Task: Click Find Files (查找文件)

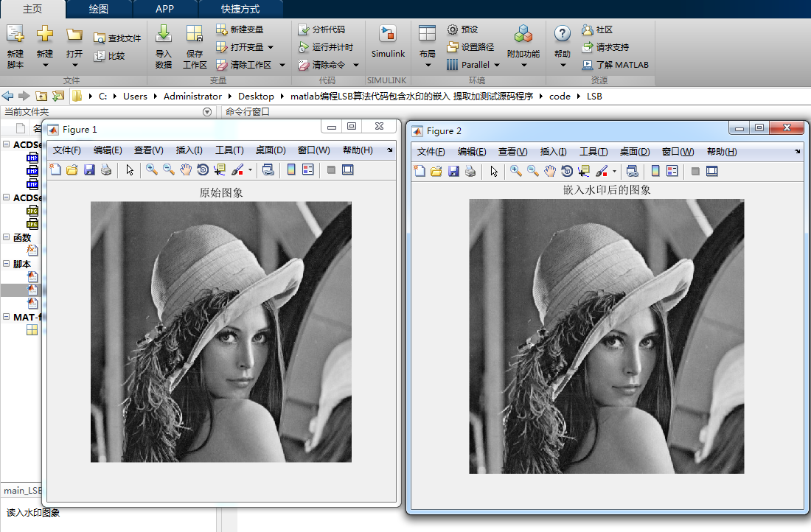Action: [117, 38]
